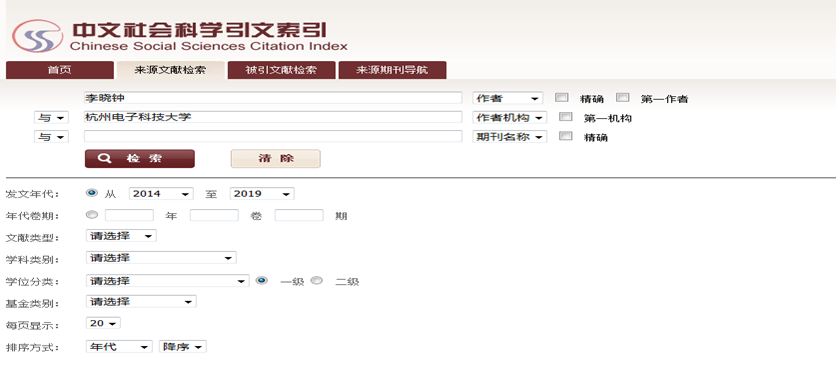Click the 检索 search button

click(140, 159)
